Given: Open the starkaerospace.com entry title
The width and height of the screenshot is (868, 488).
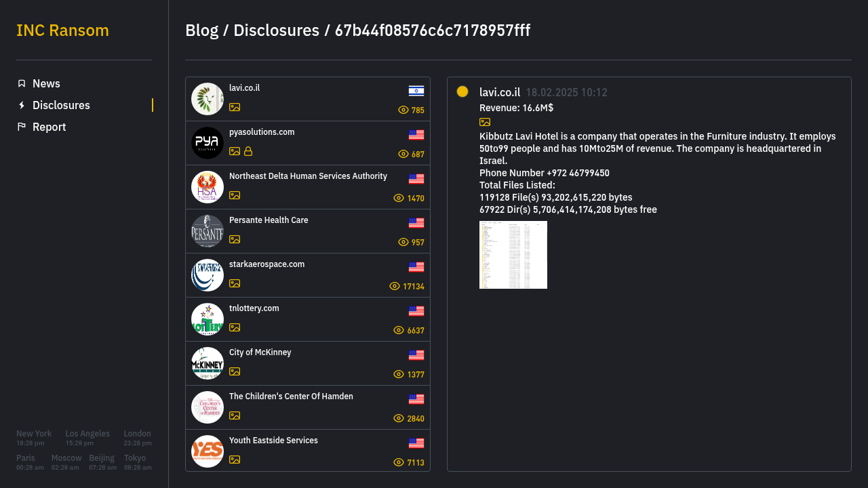Looking at the screenshot, I should tap(267, 264).
